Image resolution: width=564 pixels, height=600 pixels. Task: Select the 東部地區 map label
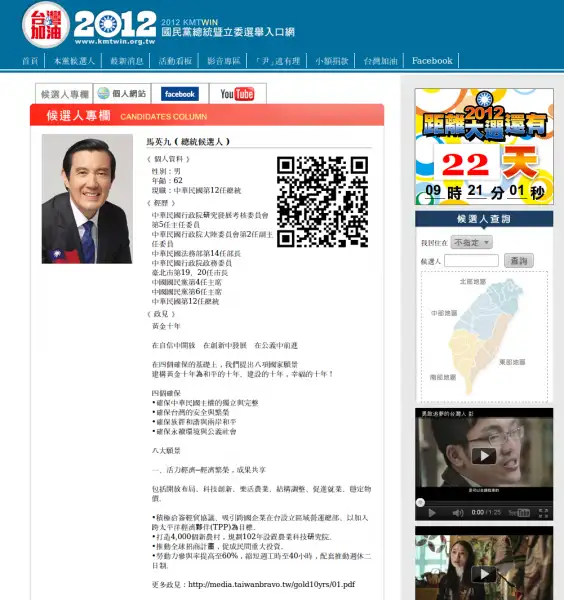click(x=512, y=362)
